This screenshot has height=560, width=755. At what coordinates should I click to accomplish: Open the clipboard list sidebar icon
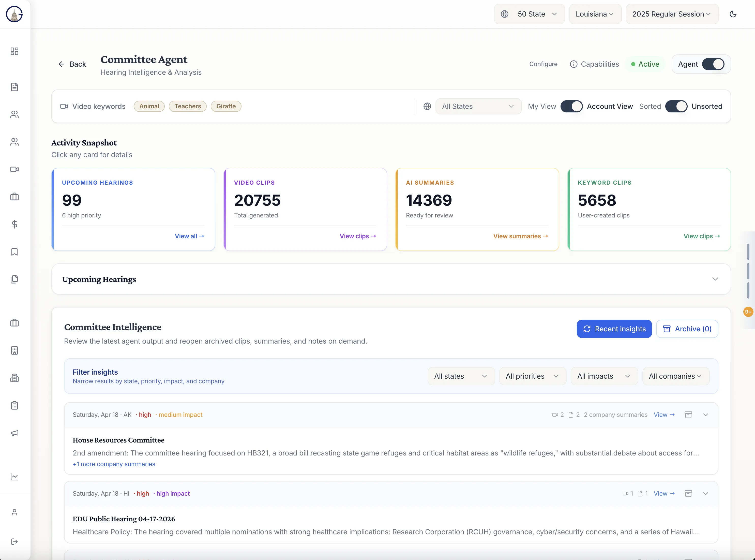coord(14,405)
